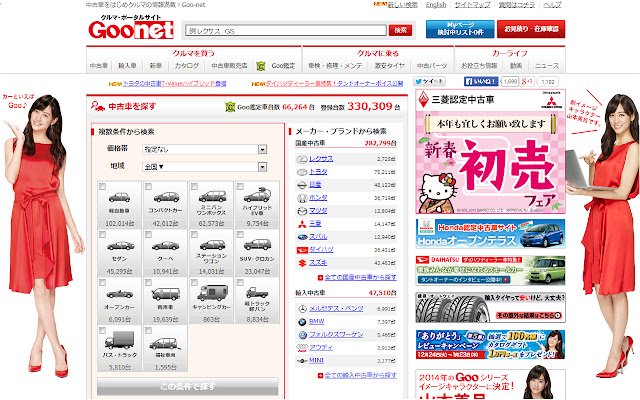Check the クーペ checkbox
This screenshot has width=640, height=400.
coord(149,235)
